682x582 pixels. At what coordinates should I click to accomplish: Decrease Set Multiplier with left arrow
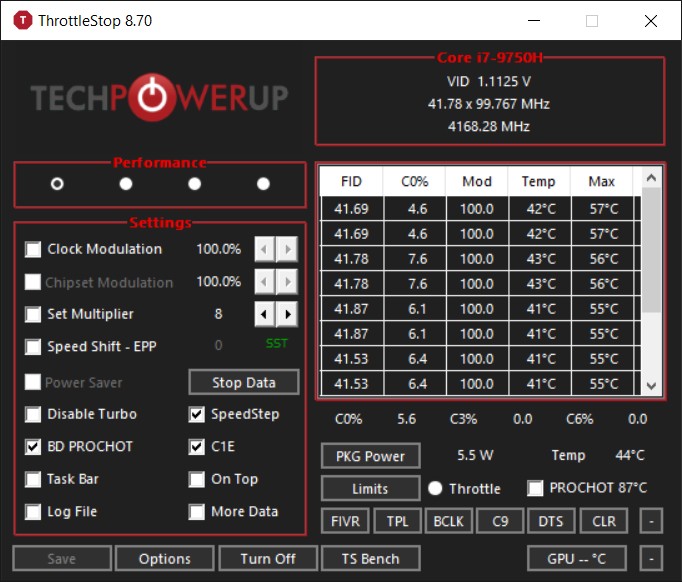tap(264, 314)
